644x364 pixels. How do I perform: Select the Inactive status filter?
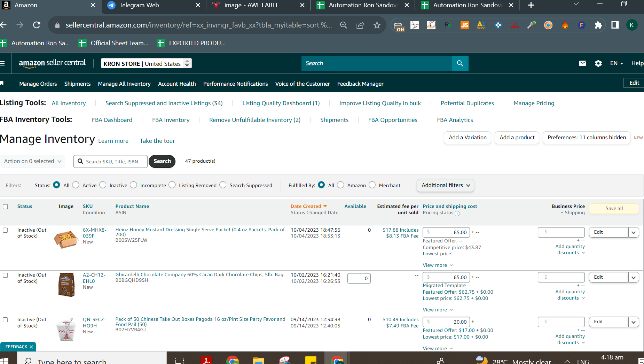pos(103,185)
